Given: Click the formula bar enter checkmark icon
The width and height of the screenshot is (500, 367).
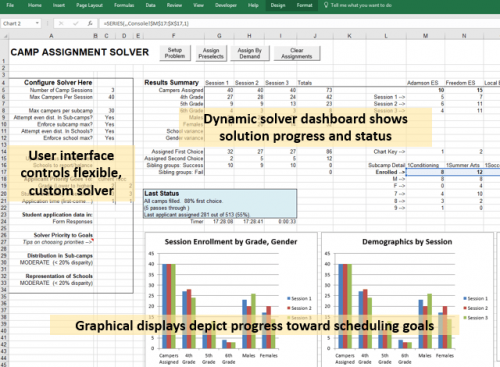Looking at the screenshot, I should [76, 23].
